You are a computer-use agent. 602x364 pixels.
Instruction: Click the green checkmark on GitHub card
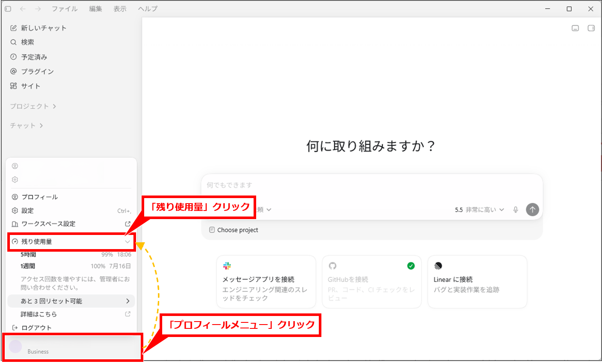(411, 266)
